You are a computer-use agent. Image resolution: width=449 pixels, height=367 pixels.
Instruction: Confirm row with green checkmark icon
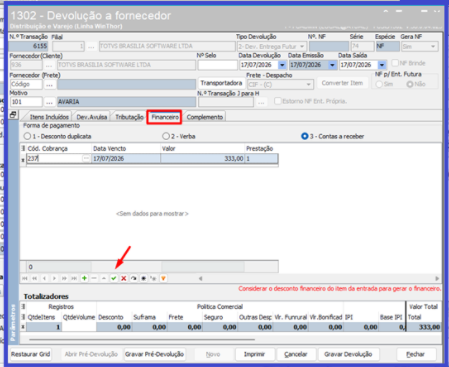[114, 278]
